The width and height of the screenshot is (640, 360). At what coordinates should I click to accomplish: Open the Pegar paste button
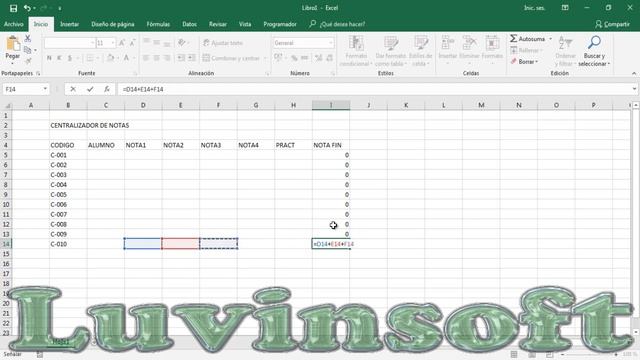click(13, 50)
